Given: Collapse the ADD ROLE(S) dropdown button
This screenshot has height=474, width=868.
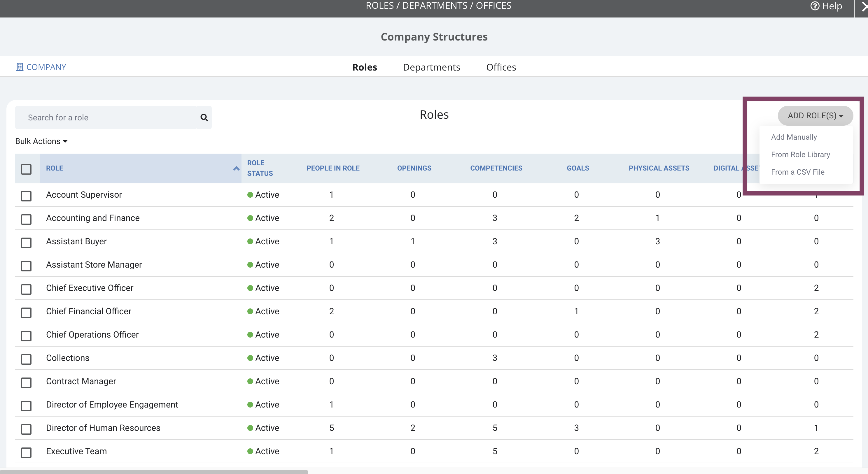Looking at the screenshot, I should (x=815, y=115).
